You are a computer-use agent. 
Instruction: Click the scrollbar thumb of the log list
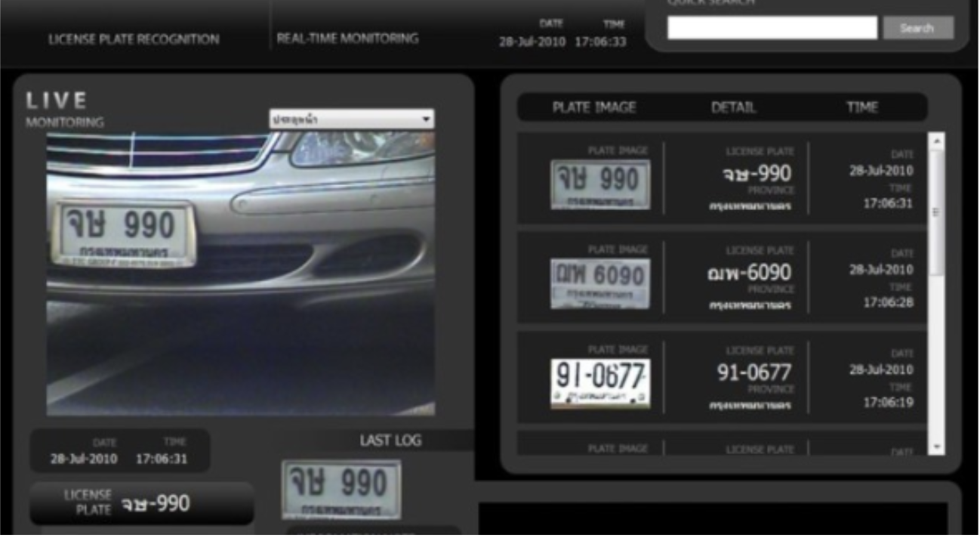(936, 212)
